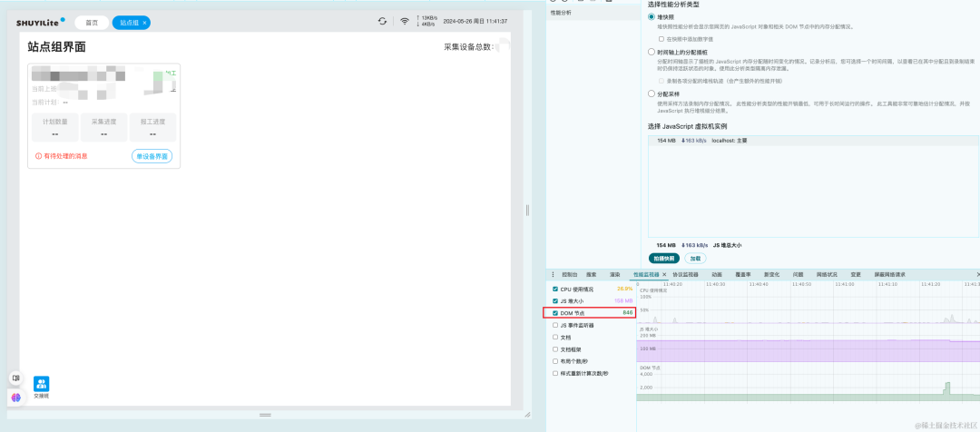Uncheck the DOM 节点 checkbox
The image size is (980, 432).
(555, 312)
